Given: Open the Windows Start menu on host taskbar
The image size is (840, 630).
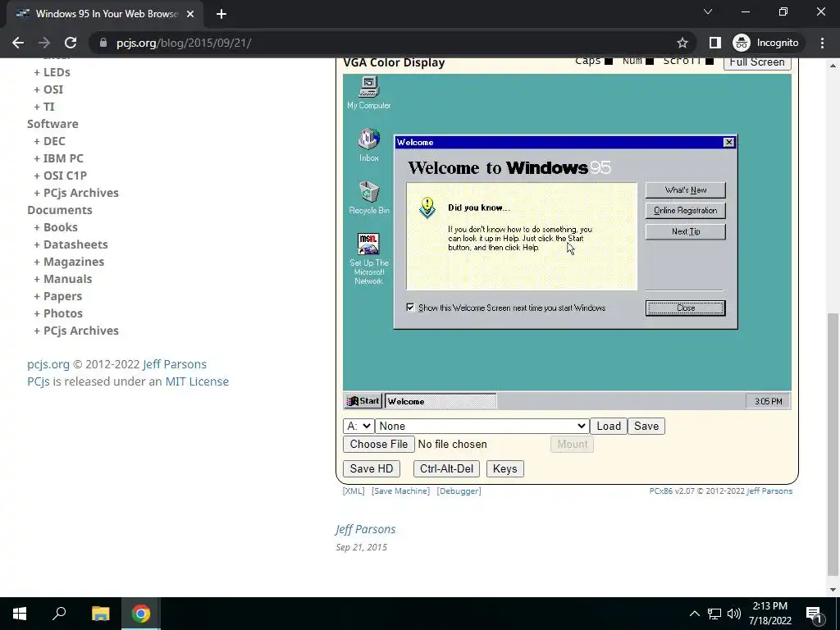Looking at the screenshot, I should point(20,614).
